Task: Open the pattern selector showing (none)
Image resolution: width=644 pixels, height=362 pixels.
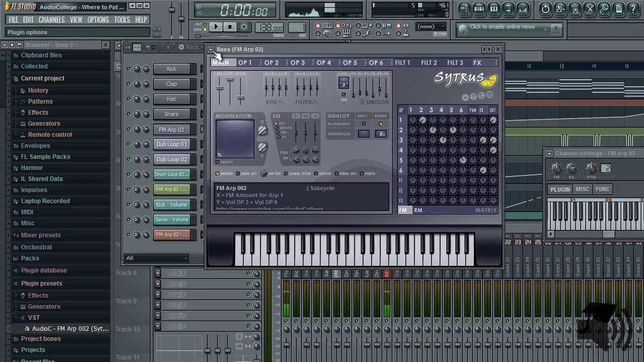Action: point(432,27)
